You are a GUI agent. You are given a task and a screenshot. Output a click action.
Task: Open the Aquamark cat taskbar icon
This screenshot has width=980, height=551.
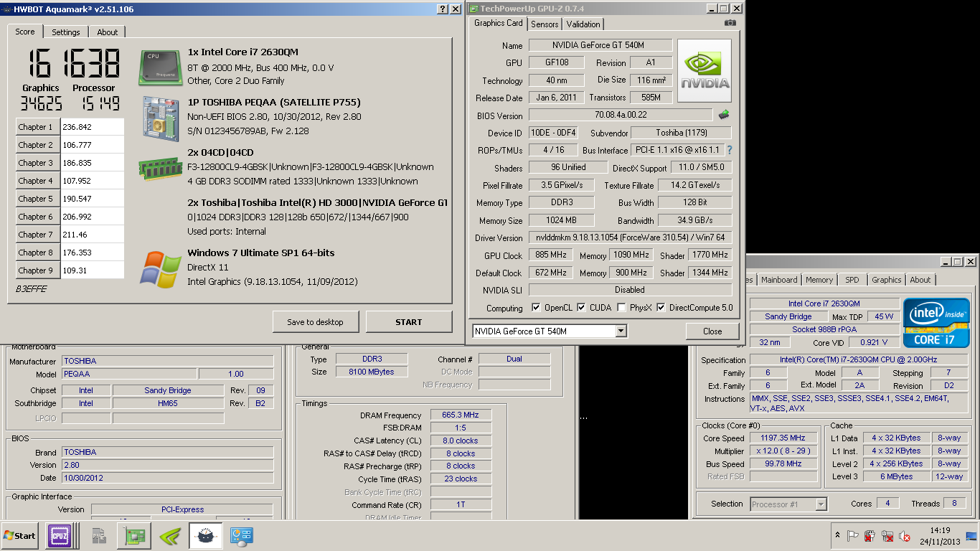(205, 536)
